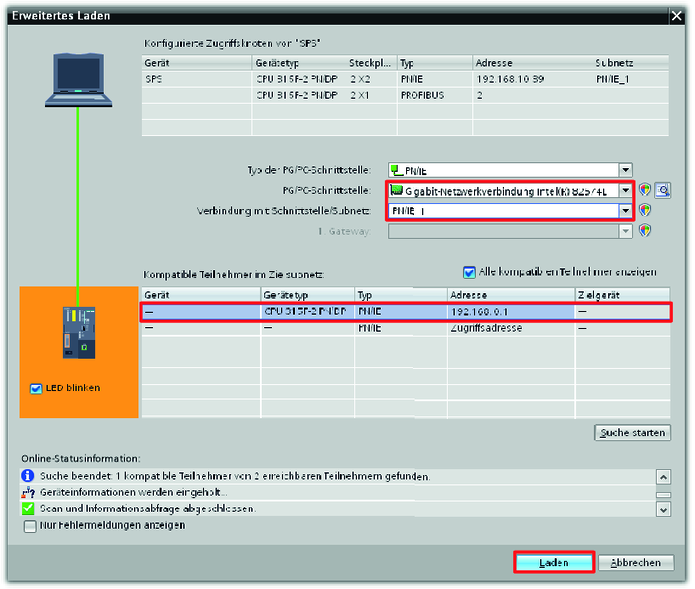Viewport: 695px width, 589px height.
Task: Click the Suche starten button
Action: (632, 433)
